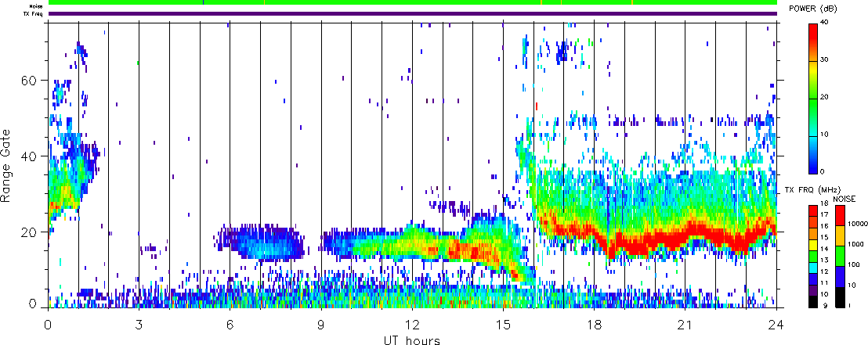The image size is (868, 345).
Task: Click the '14' label on the TX FRQ scale
Action: [x=825, y=249]
